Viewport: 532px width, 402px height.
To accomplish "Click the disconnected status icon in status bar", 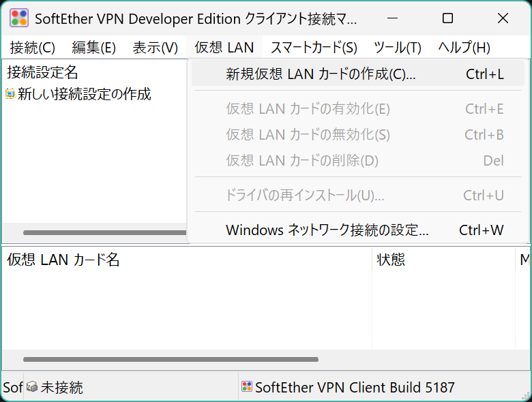I will [32, 388].
